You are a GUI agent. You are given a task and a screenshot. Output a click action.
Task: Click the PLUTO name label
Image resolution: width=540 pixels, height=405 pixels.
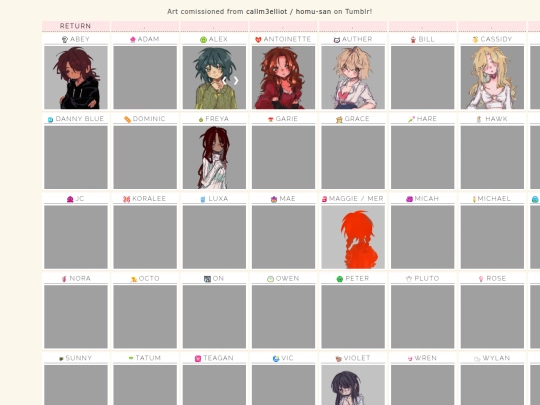(427, 278)
